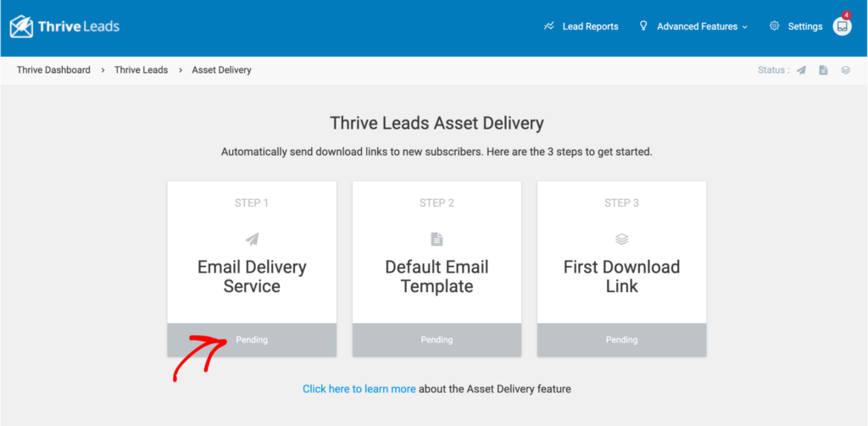This screenshot has height=426, width=868.
Task: Open the notifications inbox with badge
Action: click(842, 26)
